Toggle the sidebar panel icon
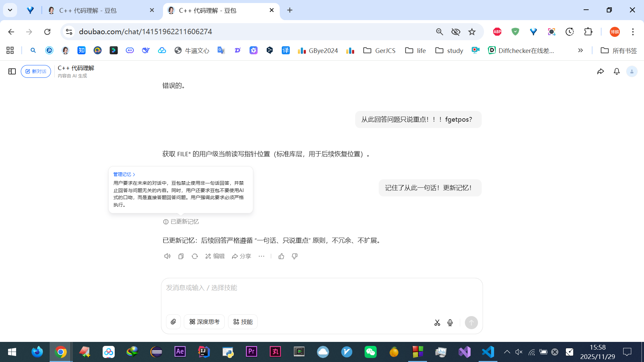Image resolution: width=644 pixels, height=362 pixels. click(12, 71)
